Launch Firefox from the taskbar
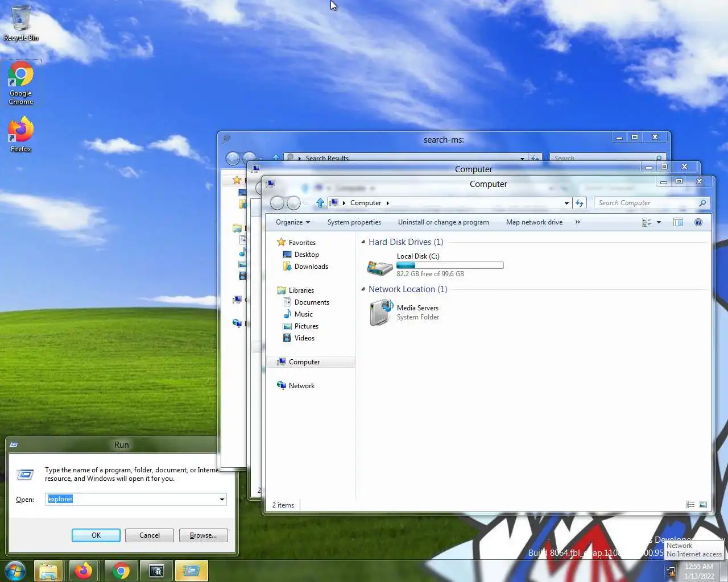This screenshot has width=728, height=582. point(84,571)
